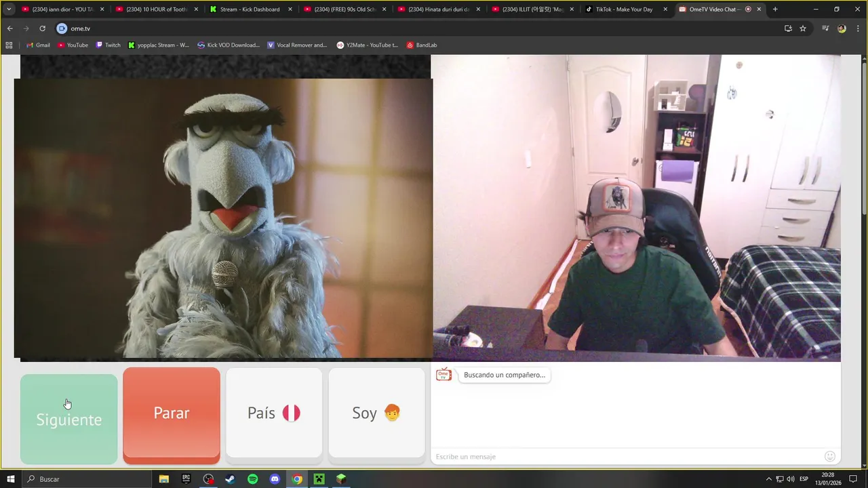Go back to the previous page

9,28
